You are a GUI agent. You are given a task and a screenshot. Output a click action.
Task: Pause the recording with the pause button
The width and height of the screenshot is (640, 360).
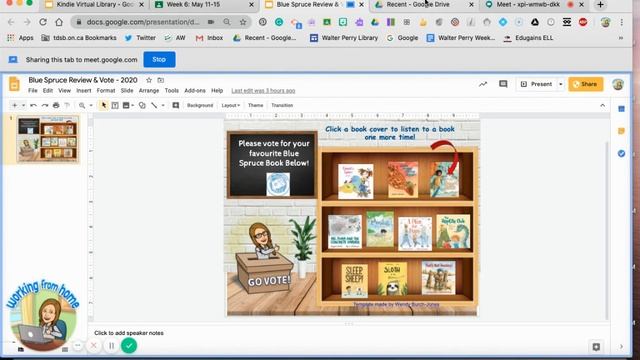point(111,346)
